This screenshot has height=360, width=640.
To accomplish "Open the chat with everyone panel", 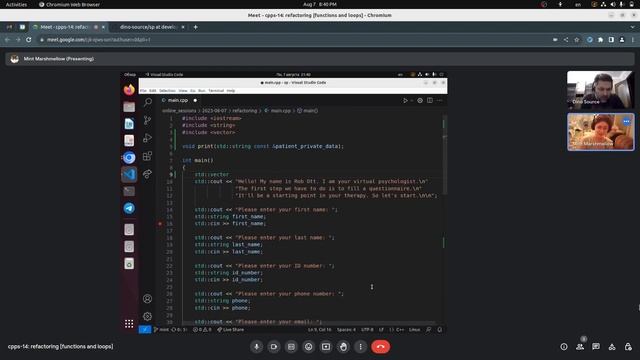I will pos(596,347).
